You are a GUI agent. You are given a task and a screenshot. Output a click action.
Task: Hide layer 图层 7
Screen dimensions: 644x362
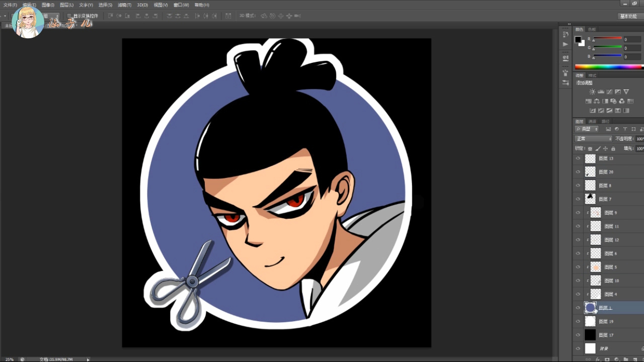(578, 199)
